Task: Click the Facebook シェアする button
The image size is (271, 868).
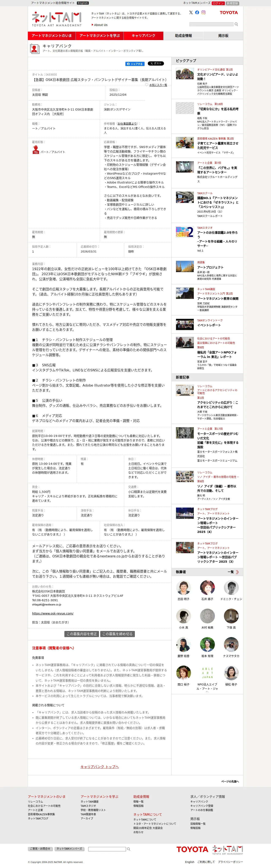Action: point(134,64)
